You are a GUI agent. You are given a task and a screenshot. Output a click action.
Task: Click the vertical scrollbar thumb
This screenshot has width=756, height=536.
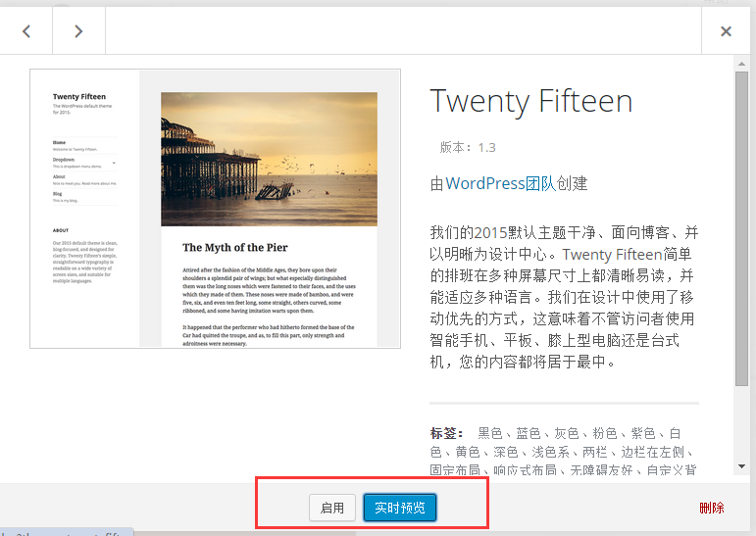click(x=741, y=228)
